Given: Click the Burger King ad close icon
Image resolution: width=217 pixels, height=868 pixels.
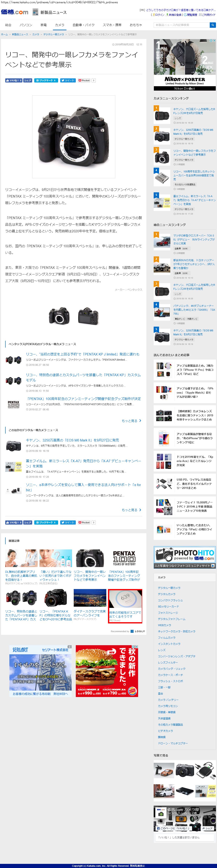Looking at the screenshot, I should point(136,647).
